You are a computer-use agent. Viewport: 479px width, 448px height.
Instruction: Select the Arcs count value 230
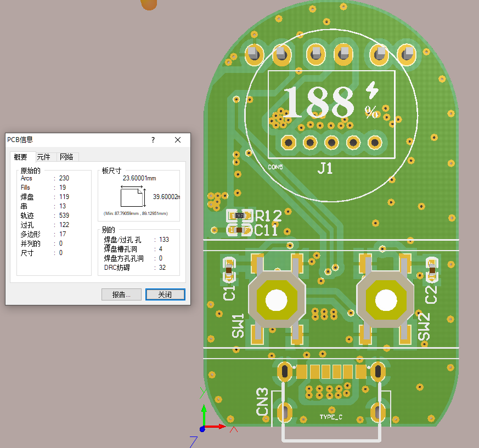coord(64,178)
